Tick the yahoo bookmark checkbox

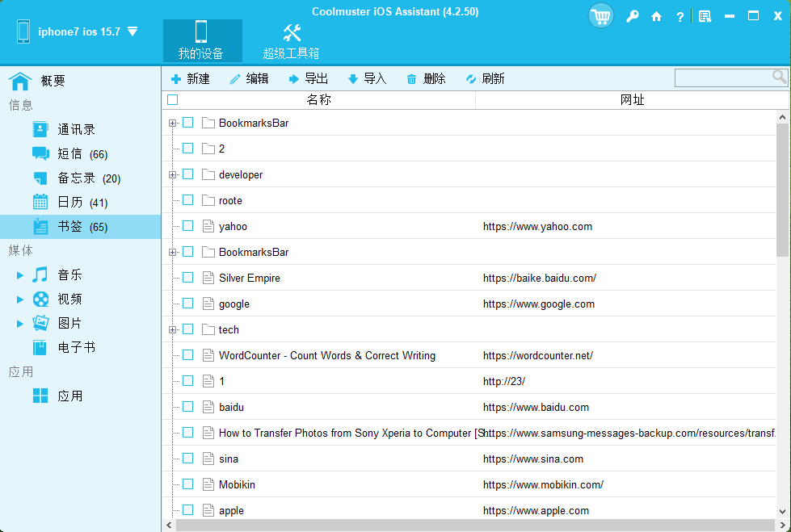coord(187,226)
